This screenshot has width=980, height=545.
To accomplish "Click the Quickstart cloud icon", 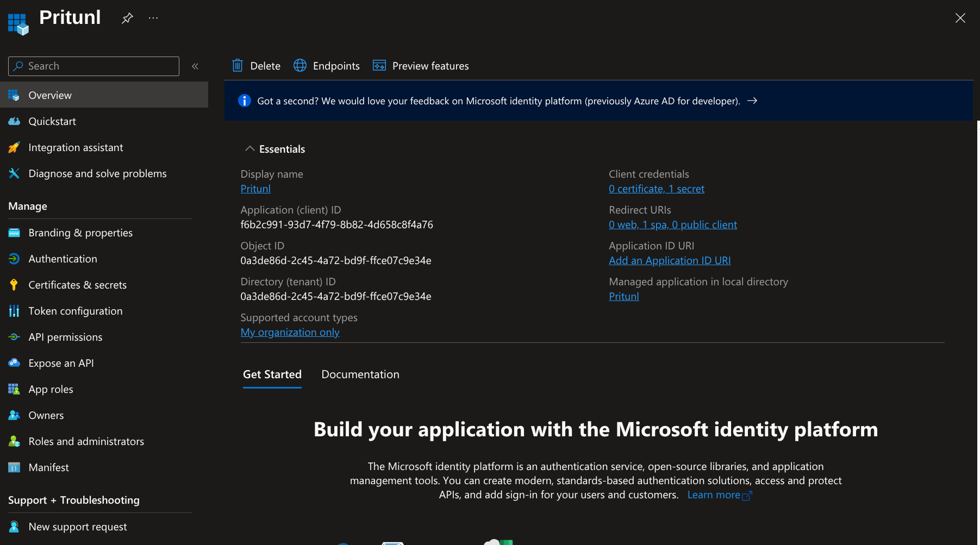I will (x=14, y=121).
